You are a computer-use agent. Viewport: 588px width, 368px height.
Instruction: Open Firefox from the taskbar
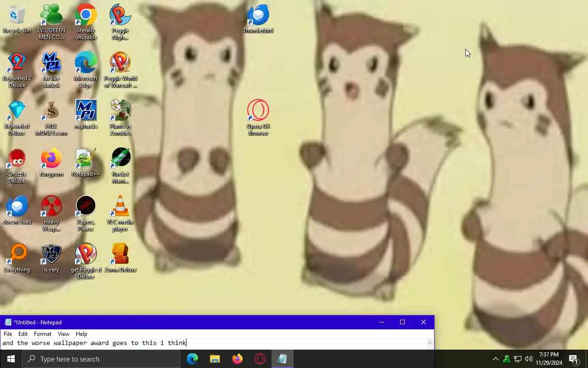237,359
